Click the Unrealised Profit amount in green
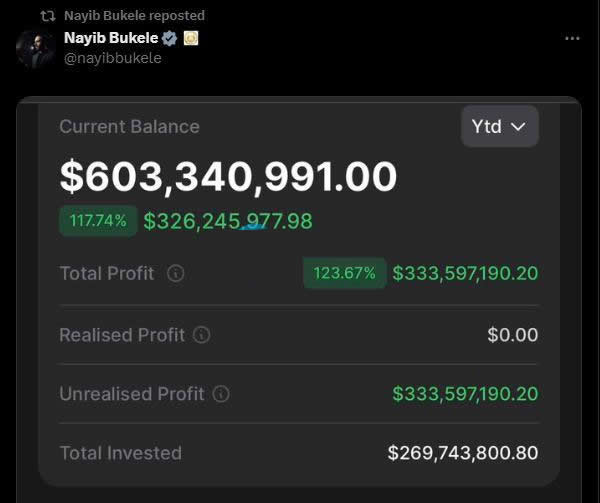This screenshot has height=503, width=600. click(465, 394)
